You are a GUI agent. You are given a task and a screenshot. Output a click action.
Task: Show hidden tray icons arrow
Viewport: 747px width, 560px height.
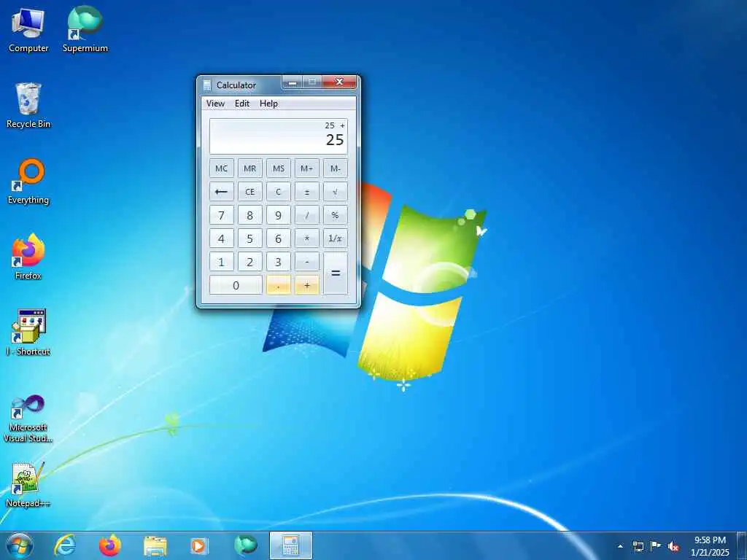coord(620,546)
